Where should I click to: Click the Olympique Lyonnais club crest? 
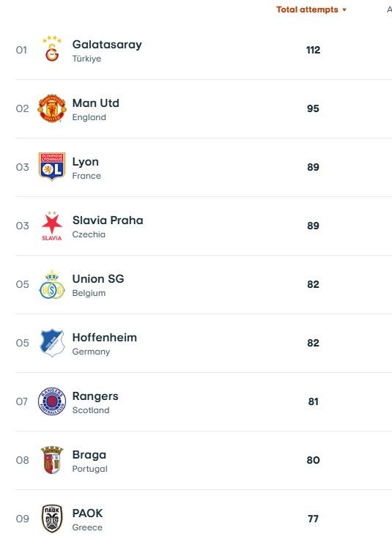click(x=52, y=166)
